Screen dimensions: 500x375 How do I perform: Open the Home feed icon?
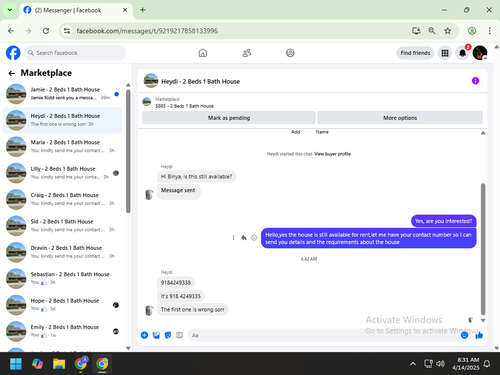(x=203, y=53)
